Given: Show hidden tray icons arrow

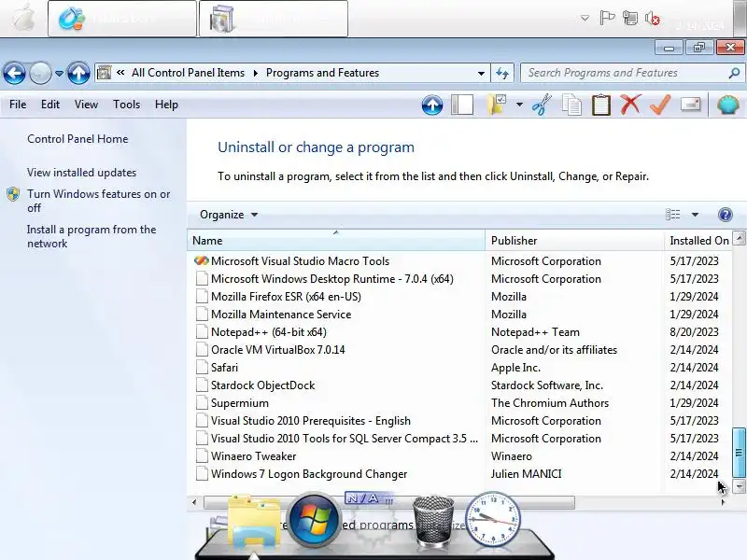Looking at the screenshot, I should [x=585, y=18].
